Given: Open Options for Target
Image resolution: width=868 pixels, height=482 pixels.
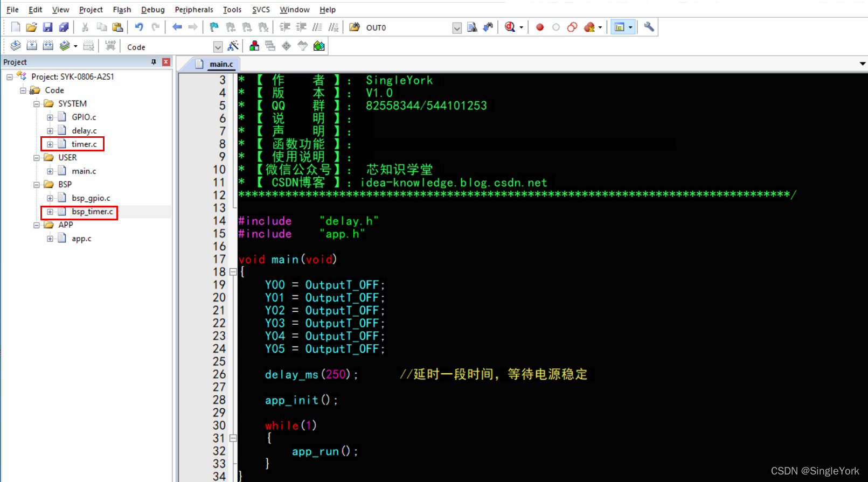Looking at the screenshot, I should pos(233,46).
